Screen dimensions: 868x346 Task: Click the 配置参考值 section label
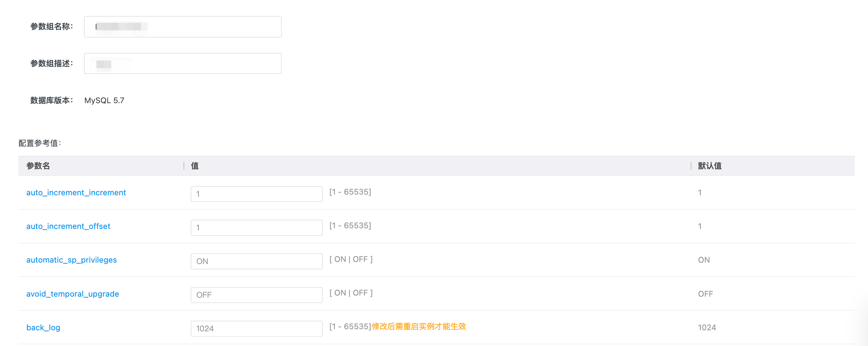[x=39, y=143]
